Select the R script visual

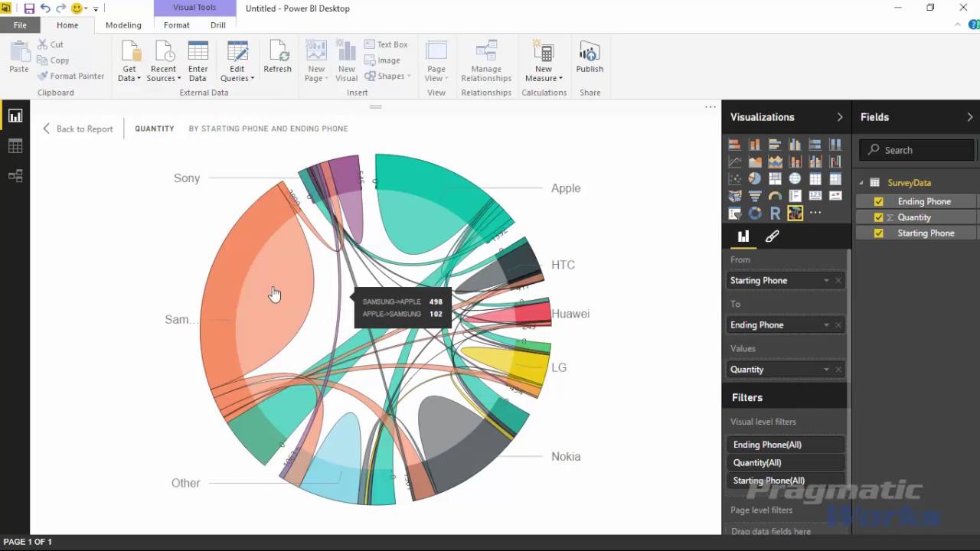775,214
